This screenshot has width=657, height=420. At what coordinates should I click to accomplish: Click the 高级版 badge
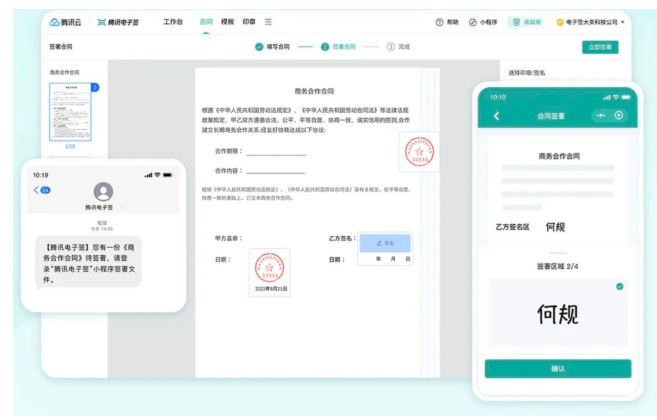(527, 22)
